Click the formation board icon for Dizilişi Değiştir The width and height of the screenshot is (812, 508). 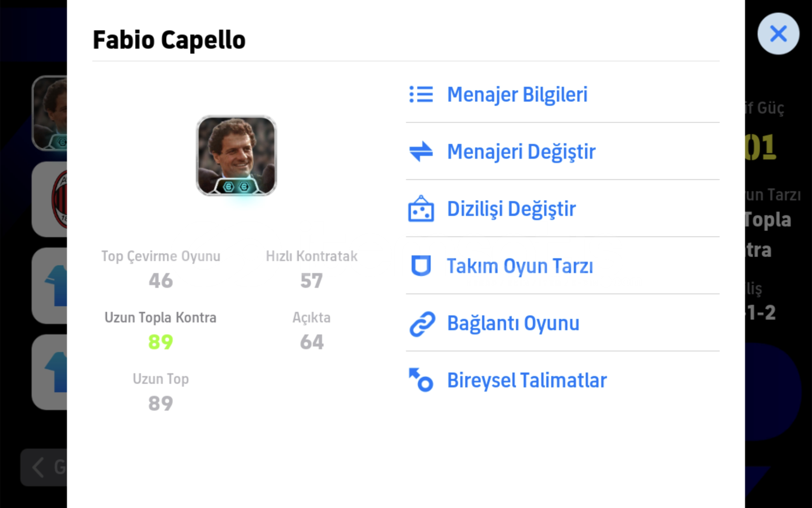click(x=421, y=209)
